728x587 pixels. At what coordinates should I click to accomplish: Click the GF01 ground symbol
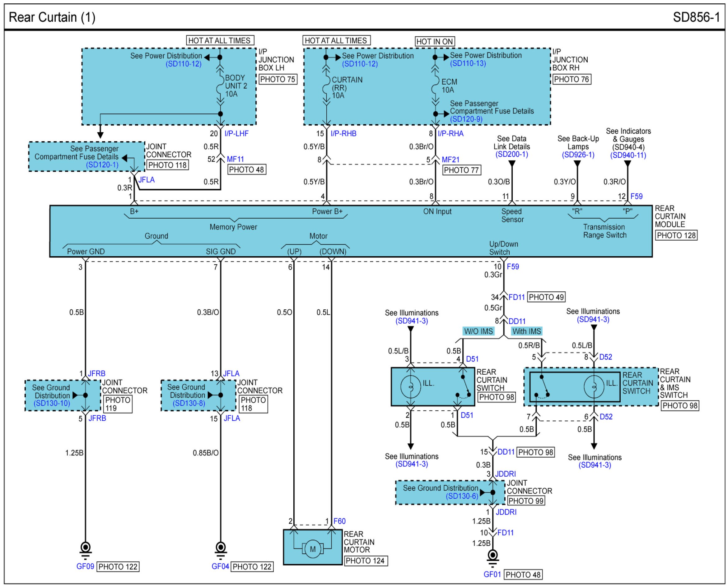click(x=492, y=556)
